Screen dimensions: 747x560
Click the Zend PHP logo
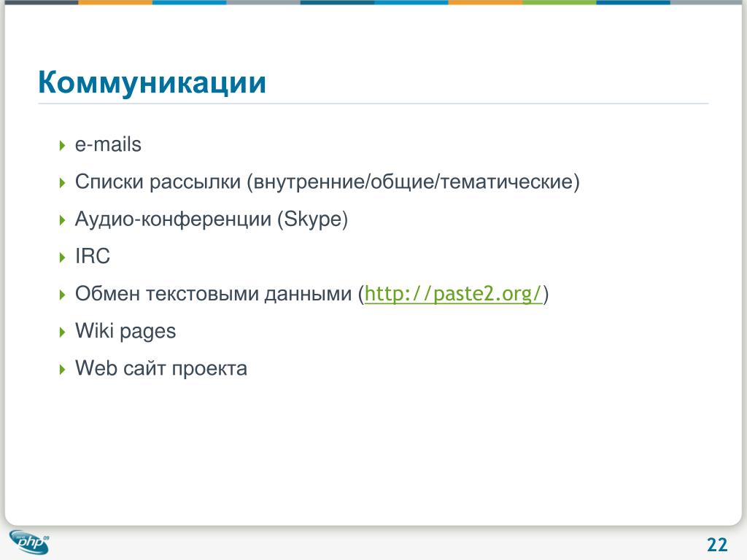click(x=29, y=542)
